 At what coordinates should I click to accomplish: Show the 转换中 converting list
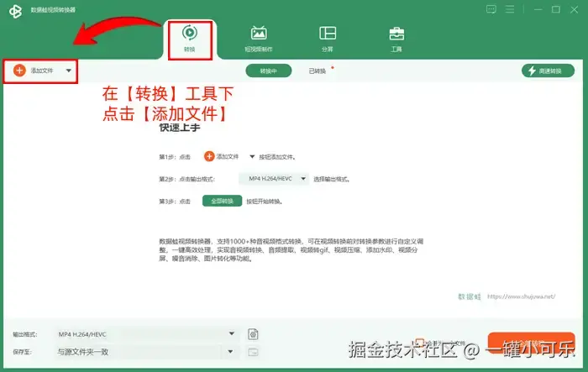click(x=269, y=71)
